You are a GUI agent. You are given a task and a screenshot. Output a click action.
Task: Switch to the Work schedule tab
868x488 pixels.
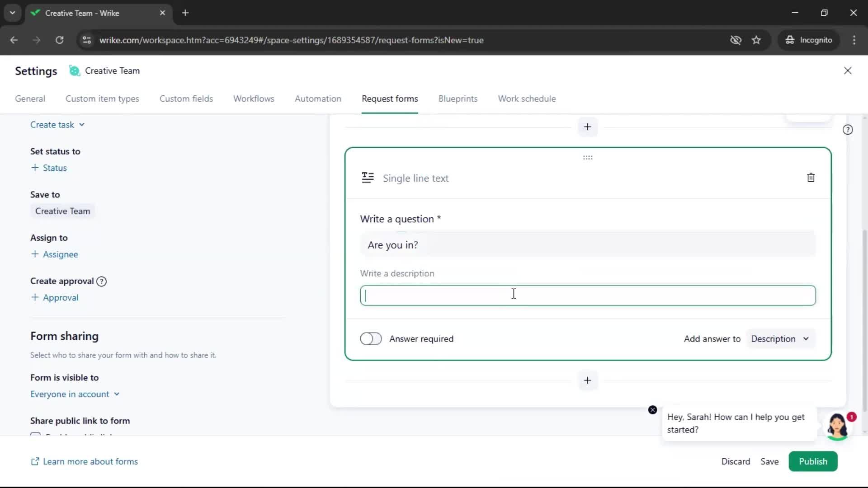(x=527, y=99)
